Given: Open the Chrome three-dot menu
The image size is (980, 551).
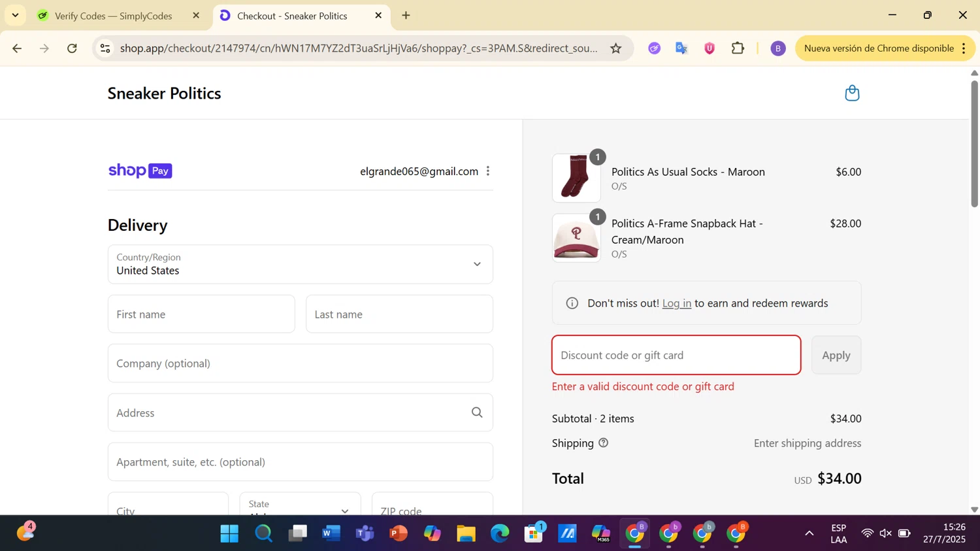Looking at the screenshot, I should point(964,48).
